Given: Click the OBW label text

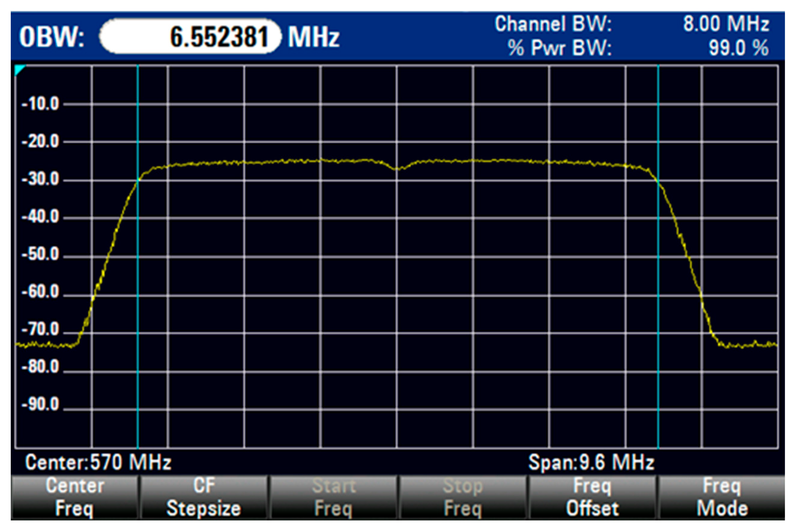Looking at the screenshot, I should 51,37.
